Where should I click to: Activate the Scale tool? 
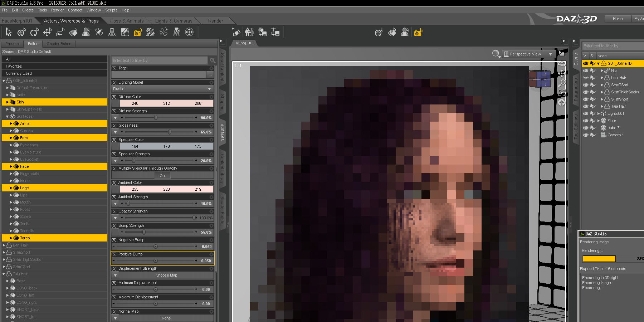[60, 33]
